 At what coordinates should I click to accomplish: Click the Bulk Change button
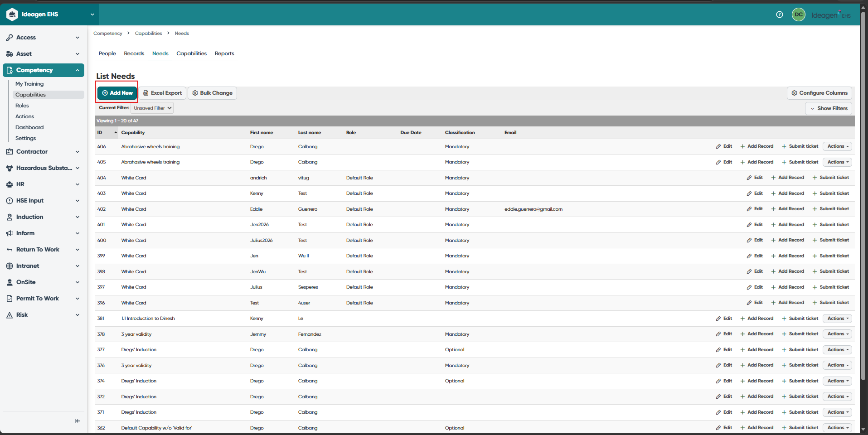click(x=212, y=93)
